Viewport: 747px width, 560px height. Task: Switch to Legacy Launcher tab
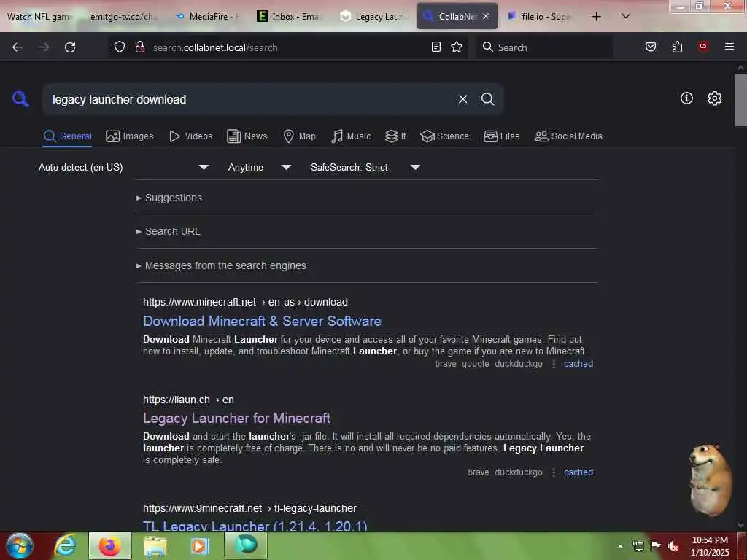click(x=374, y=17)
